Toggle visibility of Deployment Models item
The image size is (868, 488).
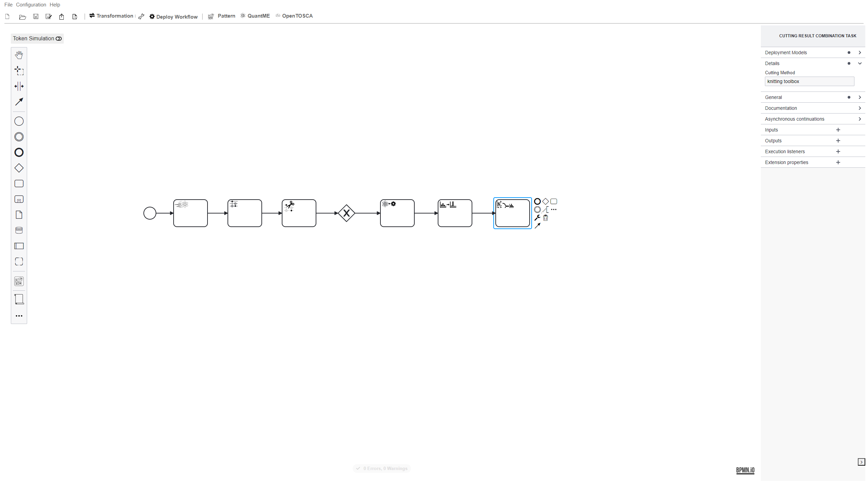[x=860, y=52]
